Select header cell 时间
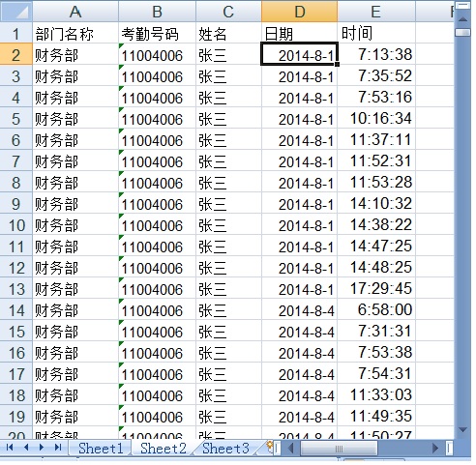The image size is (476, 465). (376, 33)
